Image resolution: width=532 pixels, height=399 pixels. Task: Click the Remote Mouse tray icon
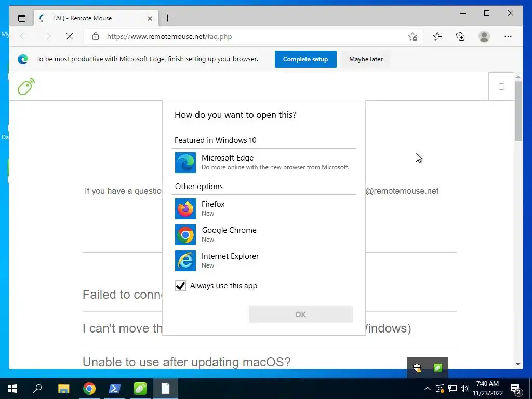tap(437, 367)
